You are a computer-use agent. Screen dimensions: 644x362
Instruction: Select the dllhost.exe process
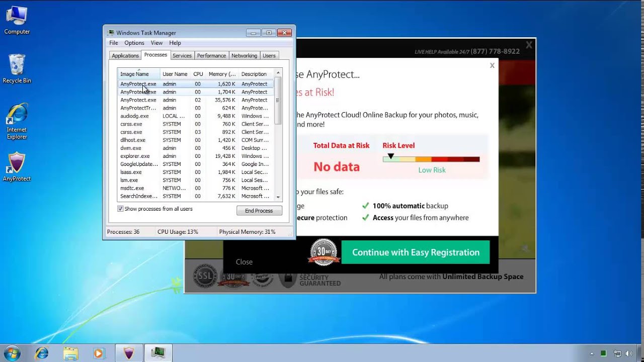point(196,140)
